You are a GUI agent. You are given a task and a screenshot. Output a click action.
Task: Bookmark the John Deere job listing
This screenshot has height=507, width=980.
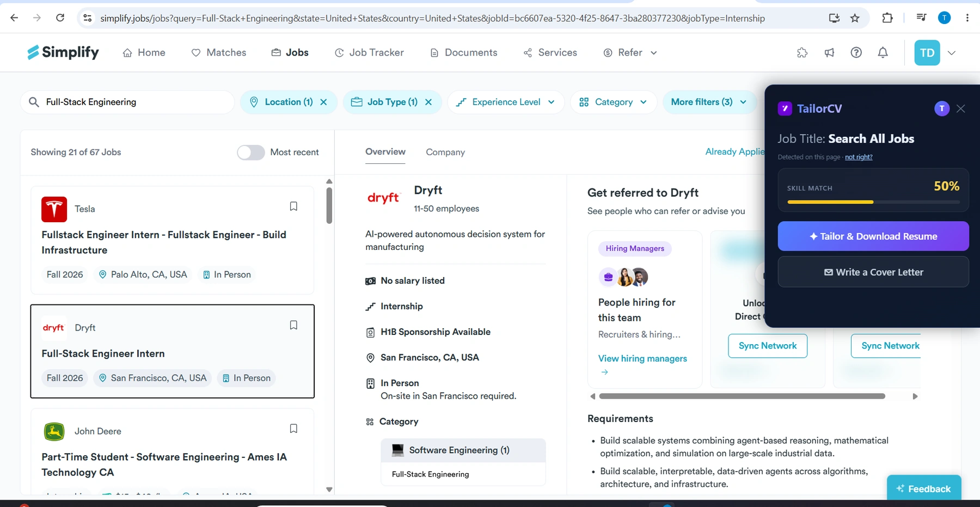tap(293, 429)
